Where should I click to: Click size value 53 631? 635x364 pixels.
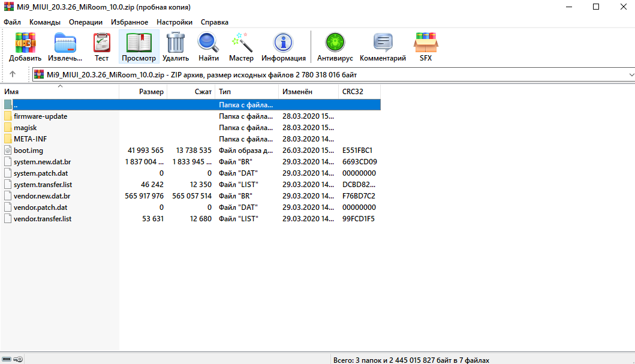click(153, 219)
